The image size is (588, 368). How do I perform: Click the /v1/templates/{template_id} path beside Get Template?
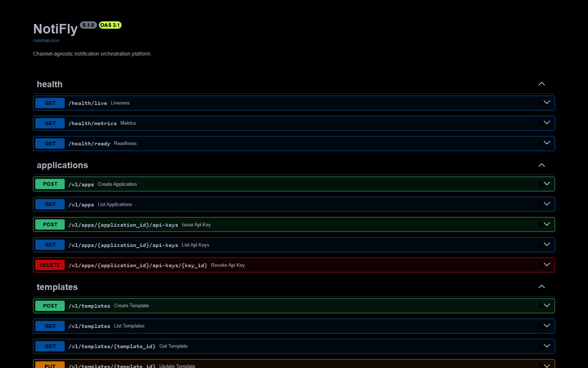coord(112,346)
